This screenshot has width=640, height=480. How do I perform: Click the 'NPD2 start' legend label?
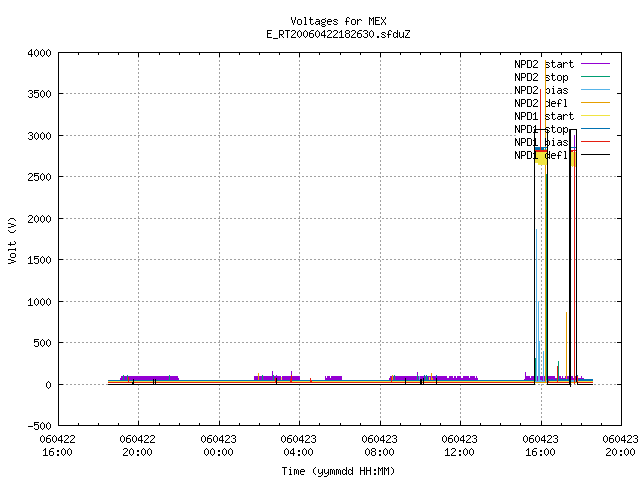(x=544, y=64)
